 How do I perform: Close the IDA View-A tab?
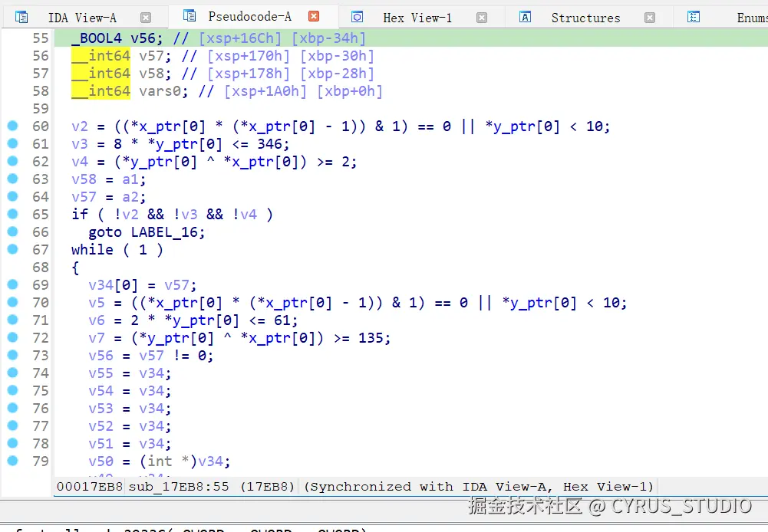[x=146, y=18]
